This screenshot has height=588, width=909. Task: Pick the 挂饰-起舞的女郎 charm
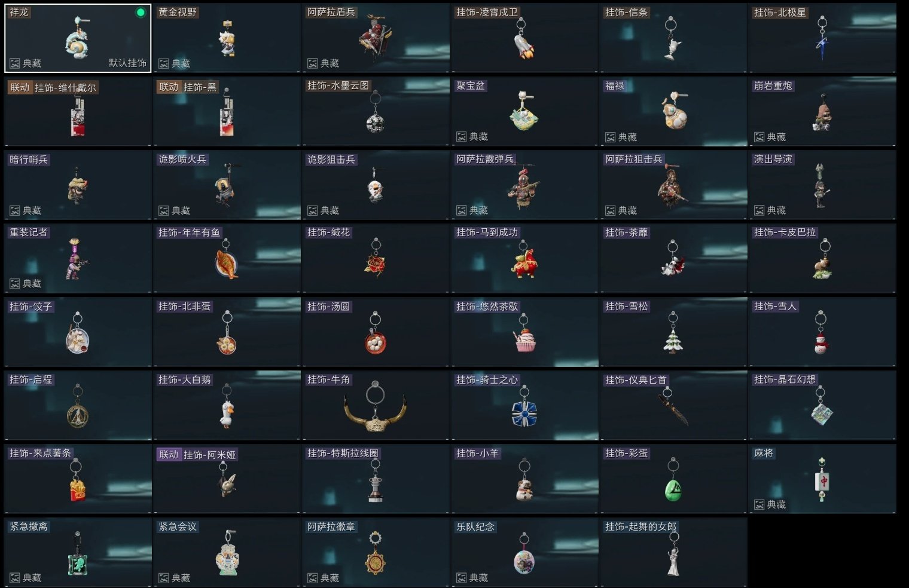pos(673,552)
